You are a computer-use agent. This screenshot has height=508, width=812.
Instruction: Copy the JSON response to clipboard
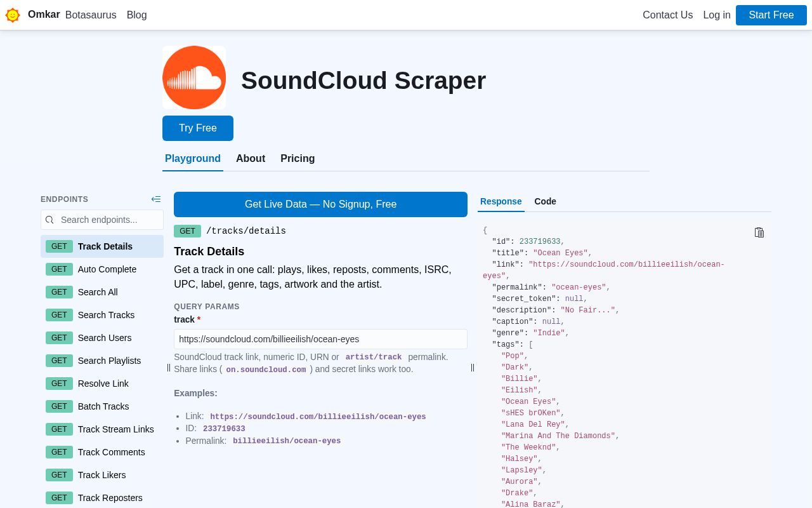click(x=759, y=232)
